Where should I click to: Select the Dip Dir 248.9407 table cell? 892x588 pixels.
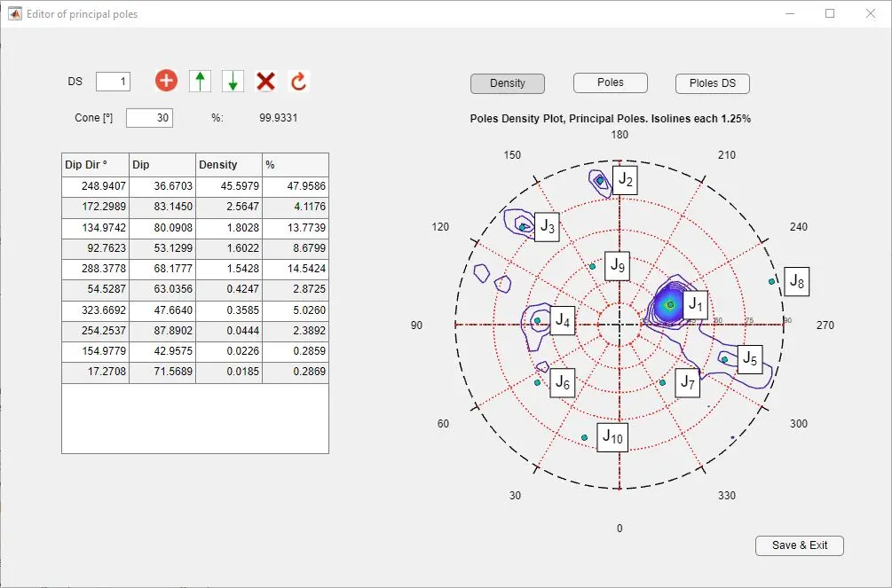tap(95, 186)
